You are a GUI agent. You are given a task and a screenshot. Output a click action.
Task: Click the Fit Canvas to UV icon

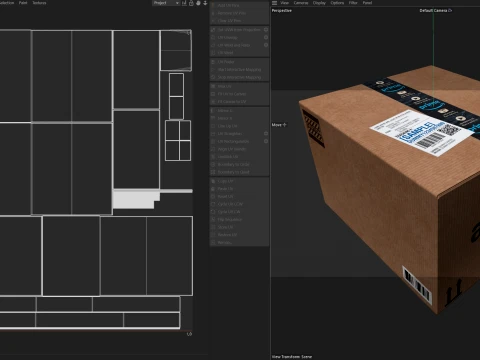[213, 102]
